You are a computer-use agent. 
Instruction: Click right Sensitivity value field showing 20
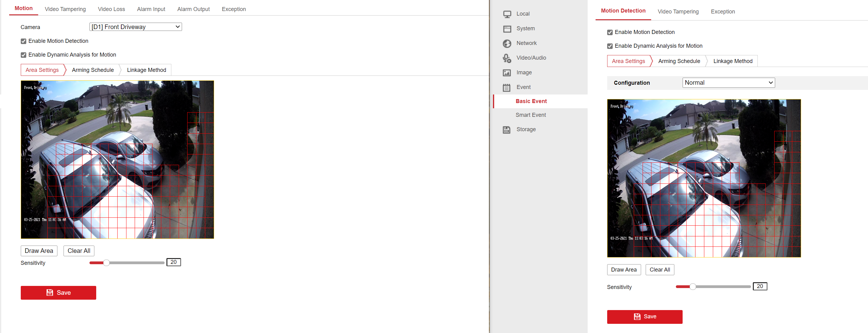tap(760, 287)
